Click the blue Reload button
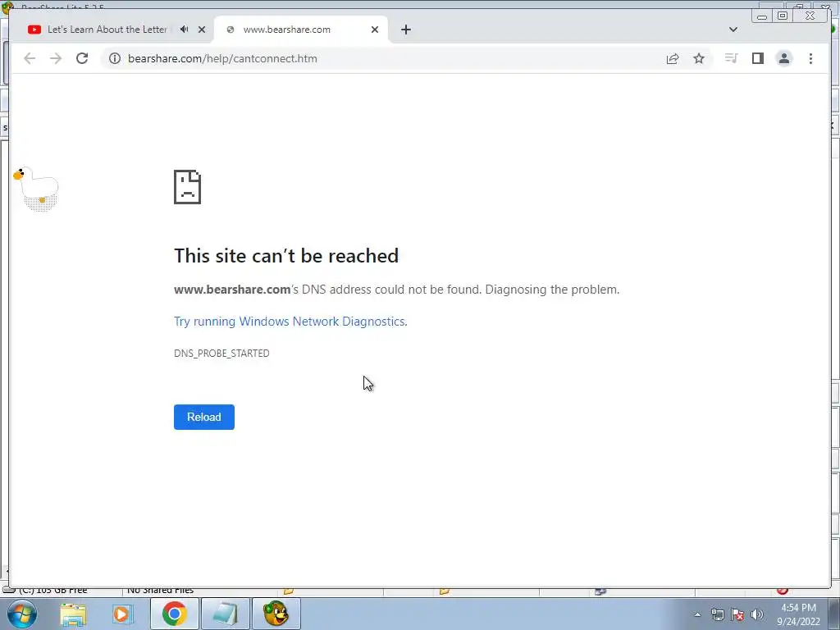Viewport: 840px width, 630px height. 204,417
